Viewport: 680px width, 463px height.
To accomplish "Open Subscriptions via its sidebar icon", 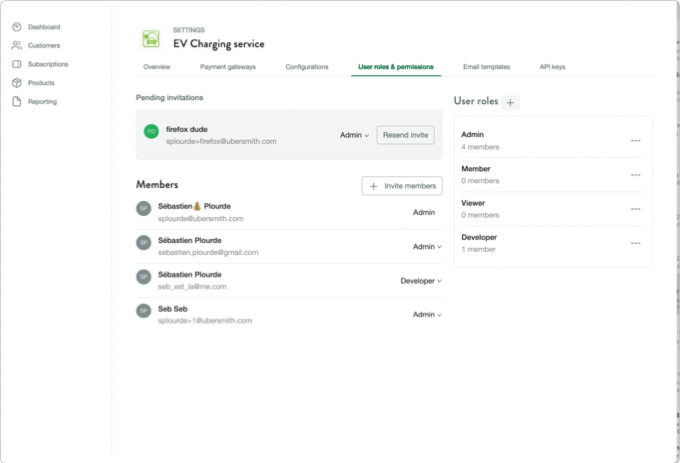I will (17, 64).
